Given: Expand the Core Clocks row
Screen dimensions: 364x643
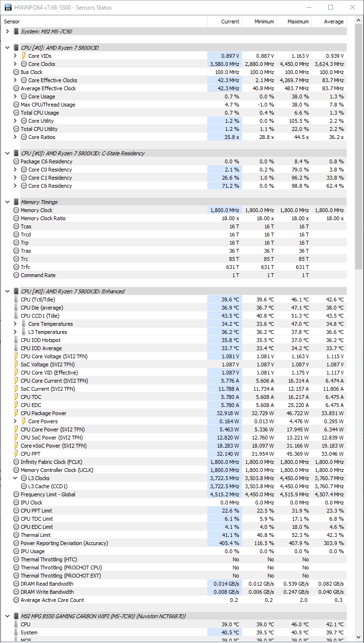Looking at the screenshot, I should (x=15, y=64).
